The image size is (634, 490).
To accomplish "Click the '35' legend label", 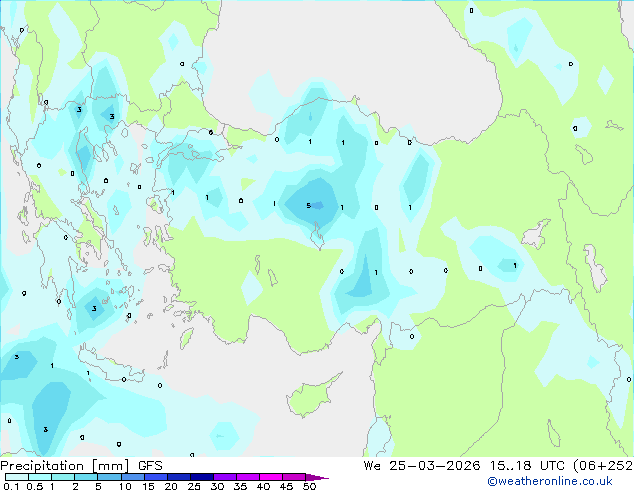I will tap(240, 486).
